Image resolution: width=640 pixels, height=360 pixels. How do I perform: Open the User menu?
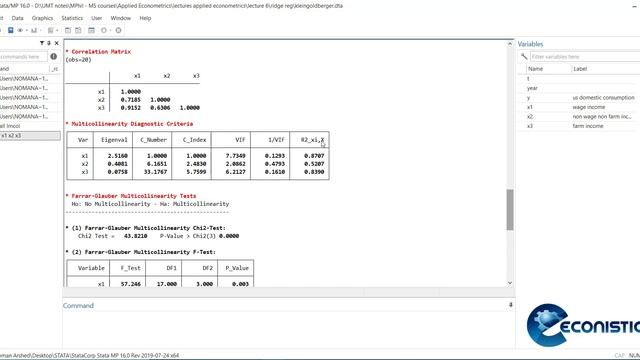point(97,18)
